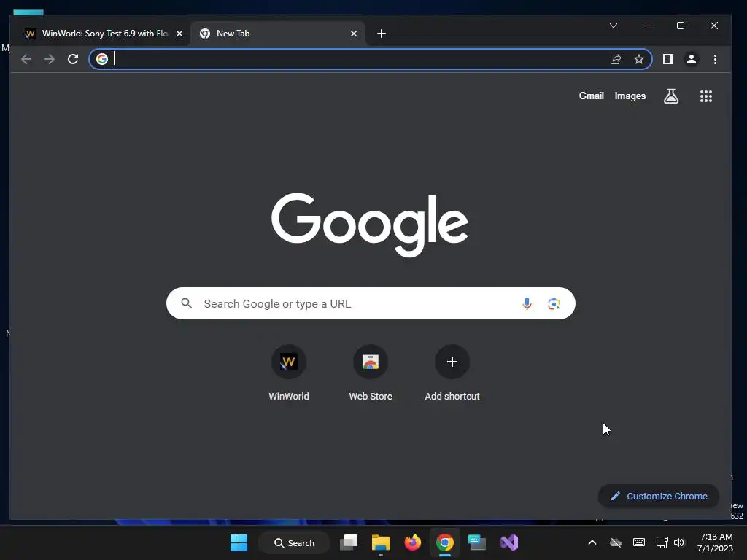Open the profile avatar menu
This screenshot has width=747, height=560.
[x=692, y=59]
